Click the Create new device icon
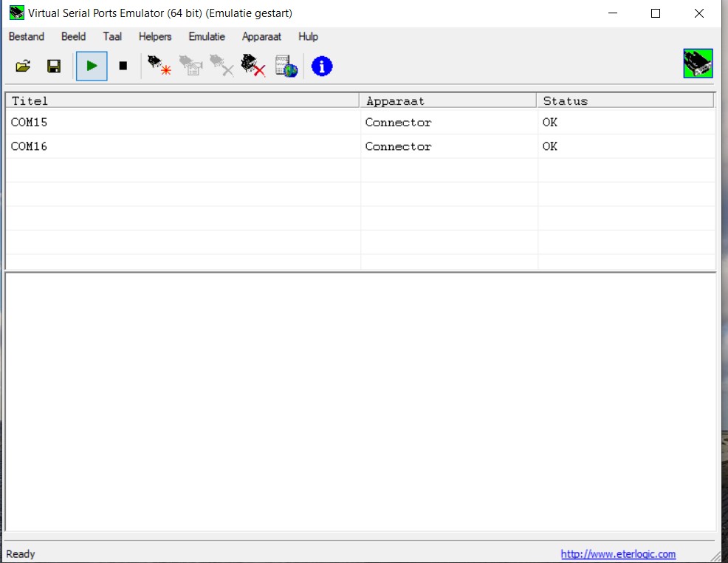This screenshot has height=563, width=728. coord(159,66)
